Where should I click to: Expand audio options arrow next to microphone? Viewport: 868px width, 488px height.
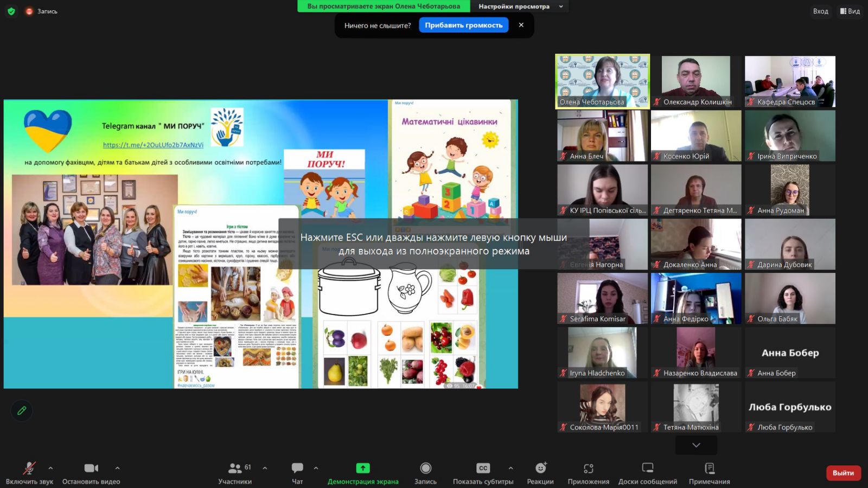[x=50, y=468]
